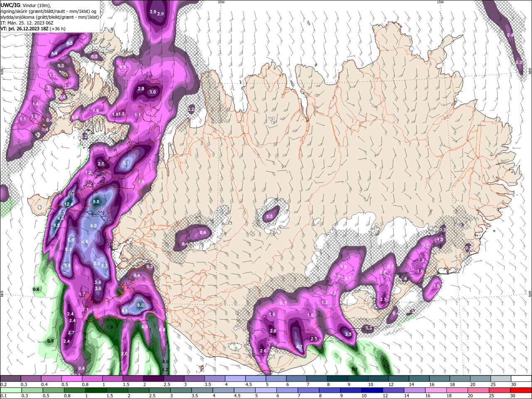
Task: Click the 9.8 precipitation value on map
Action: click(x=96, y=202)
